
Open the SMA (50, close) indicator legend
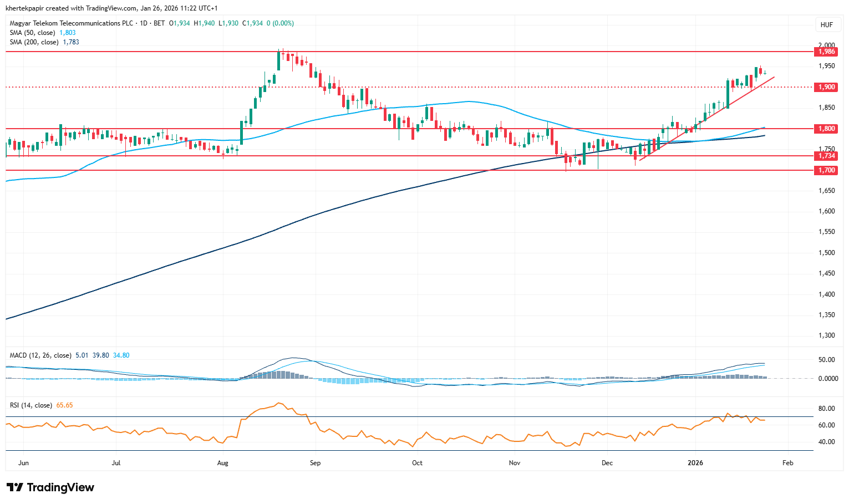coord(33,33)
